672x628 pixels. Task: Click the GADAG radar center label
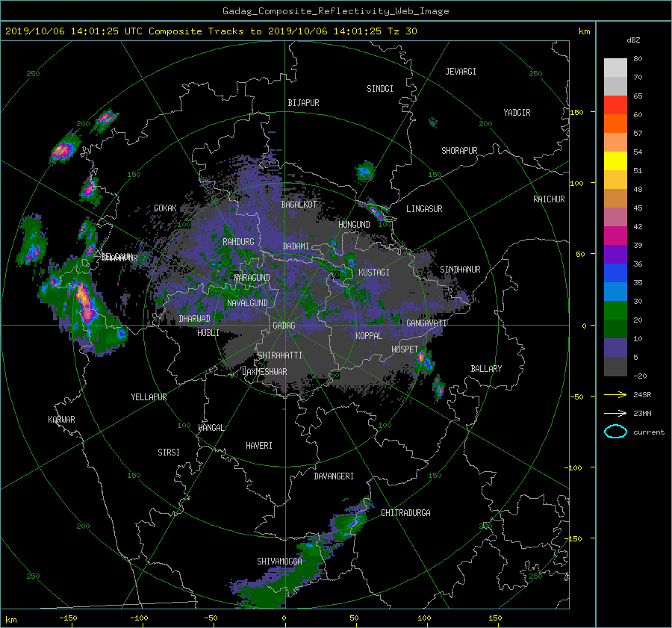click(284, 326)
